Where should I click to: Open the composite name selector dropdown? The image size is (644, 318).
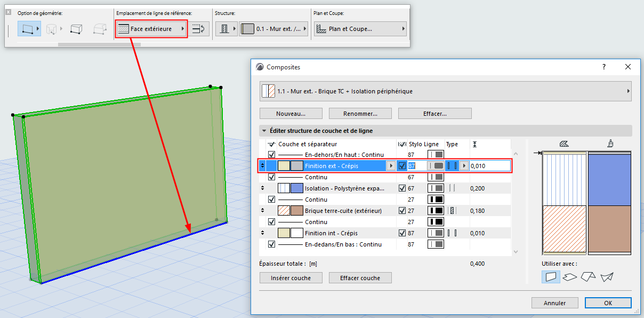click(446, 91)
